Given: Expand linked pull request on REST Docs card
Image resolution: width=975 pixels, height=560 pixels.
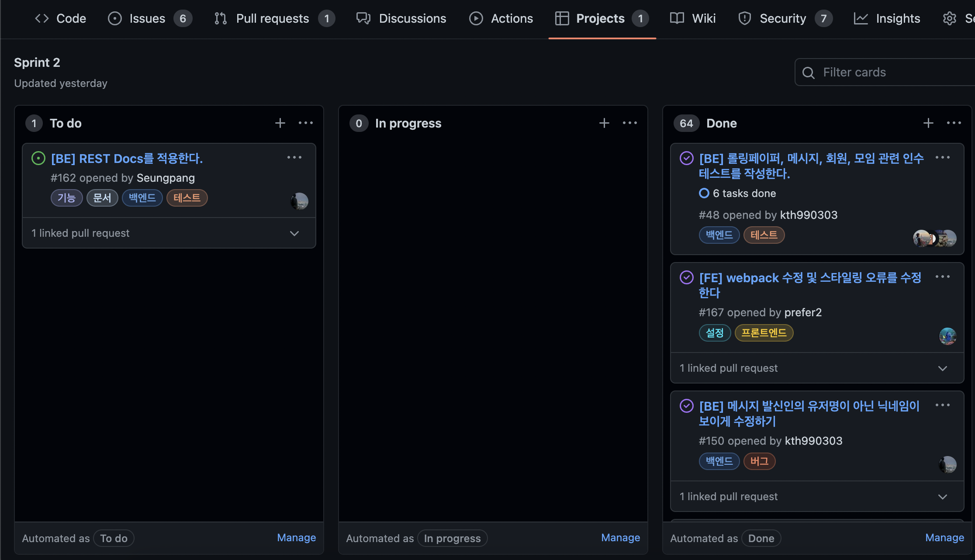Looking at the screenshot, I should pos(294,233).
